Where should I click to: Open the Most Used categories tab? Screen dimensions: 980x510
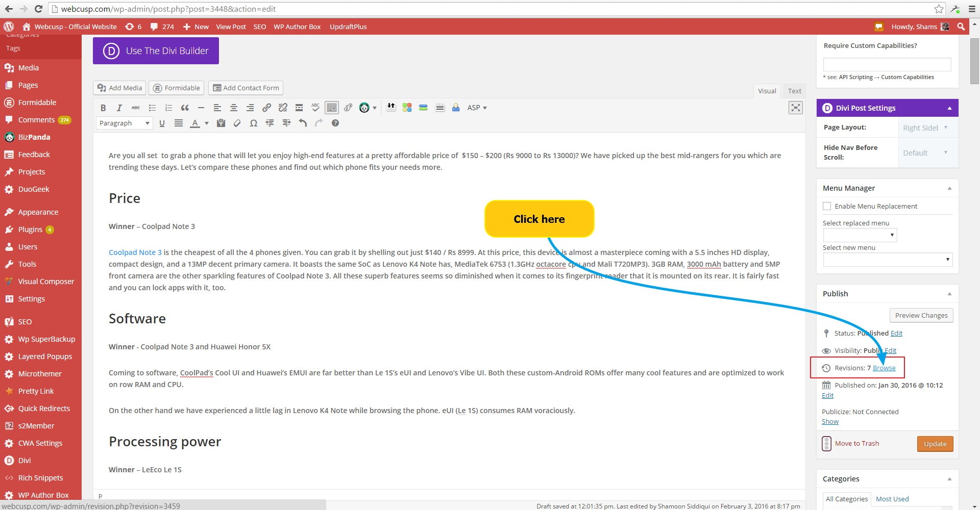(x=892, y=499)
